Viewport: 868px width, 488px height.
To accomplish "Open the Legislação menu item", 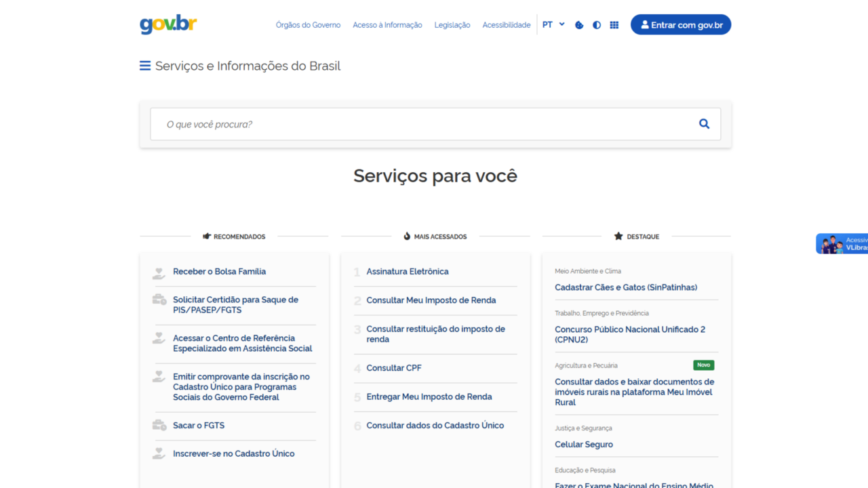I will 452,24.
